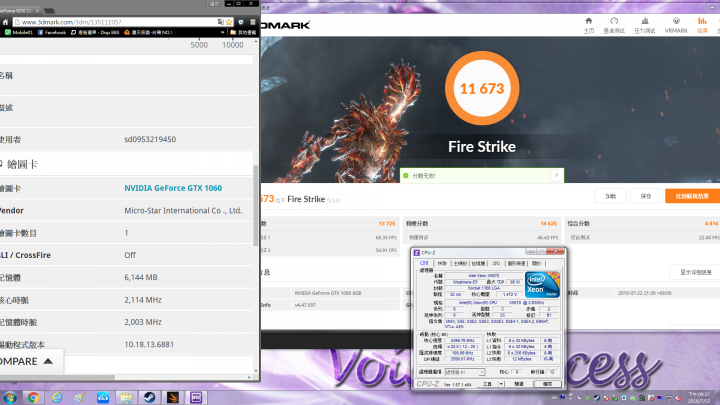Click the Chrome home icon
The width and height of the screenshot is (720, 405).
pos(6,22)
